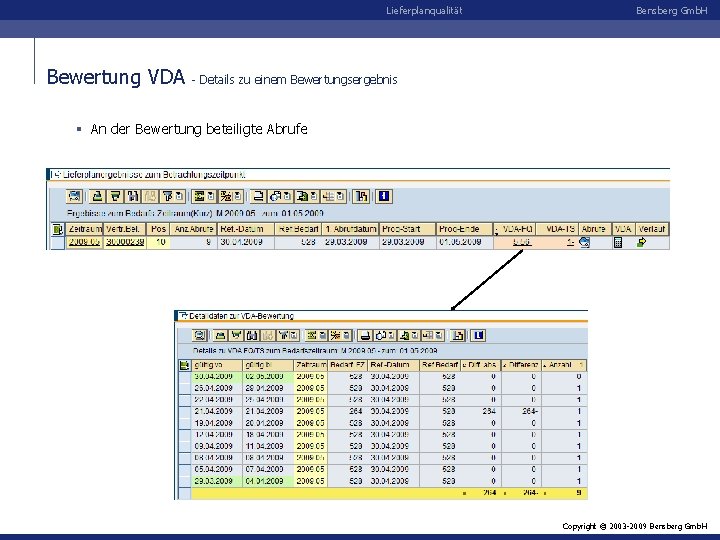Click binoculars Find icon in Detaildaten toolbar
This screenshot has width=720, height=540.
click(x=252, y=335)
